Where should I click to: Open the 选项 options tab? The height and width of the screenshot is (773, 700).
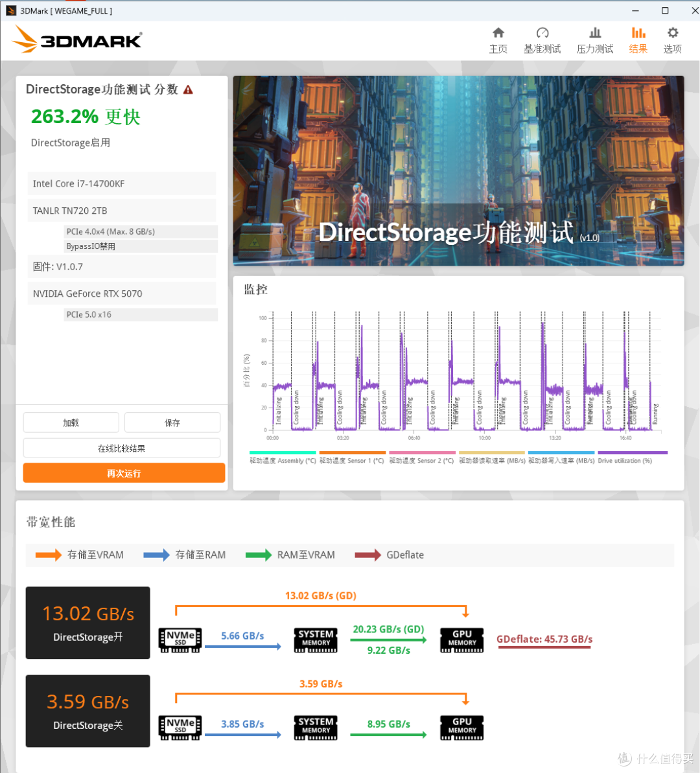coord(672,40)
